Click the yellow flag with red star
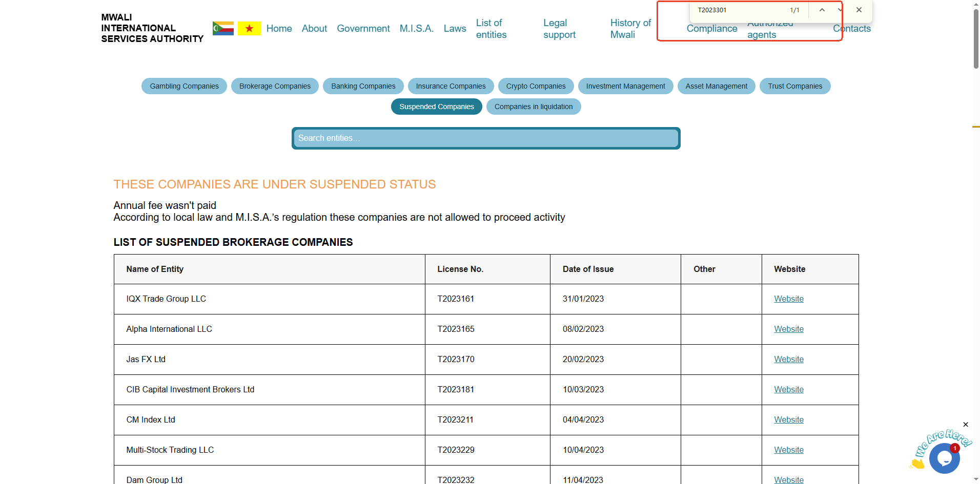 [x=249, y=28]
